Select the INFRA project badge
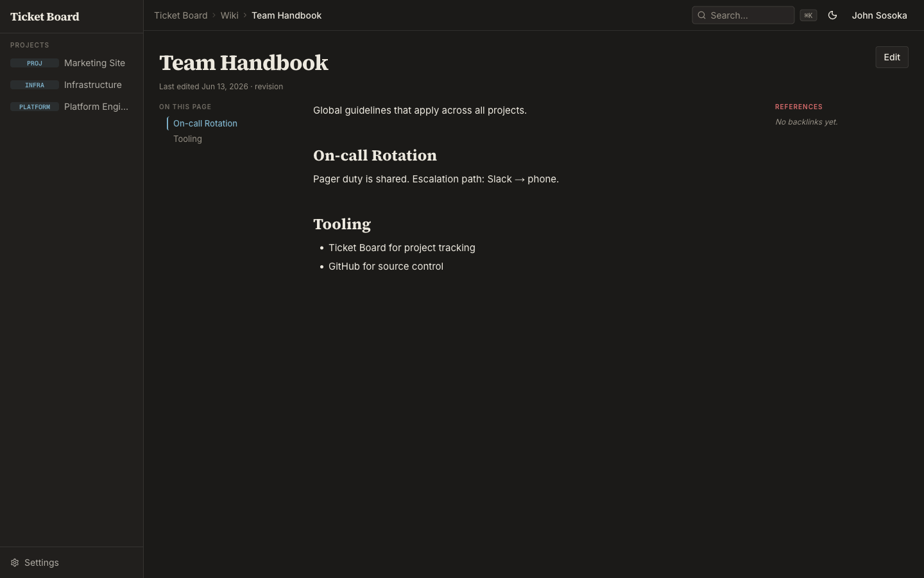 35,85
